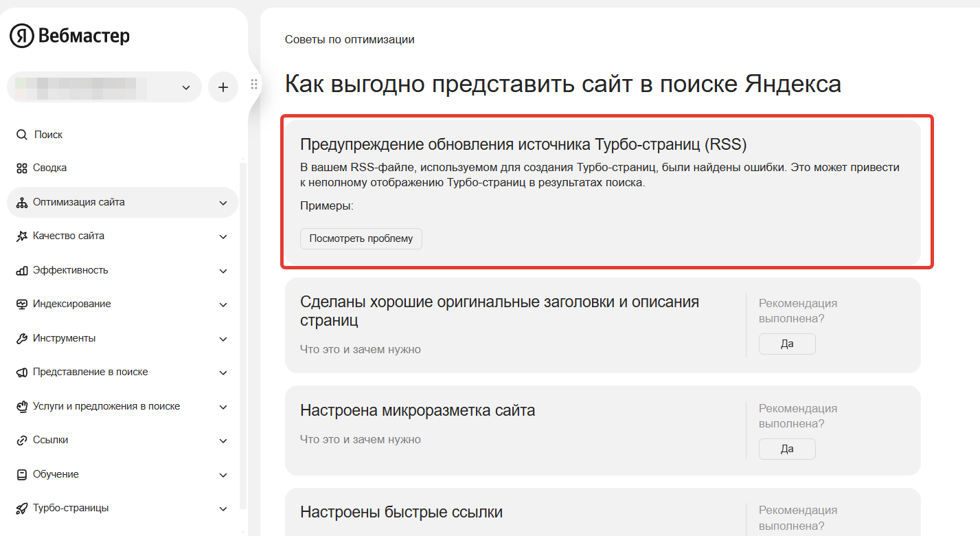Expand the Индексирование section chevron
This screenshot has width=980, height=536.
pyautogui.click(x=223, y=304)
